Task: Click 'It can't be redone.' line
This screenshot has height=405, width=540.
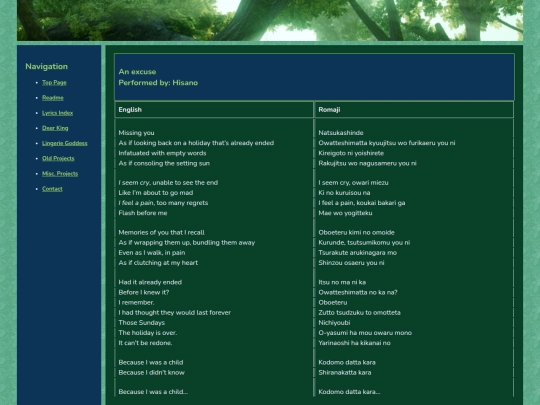Action: pyautogui.click(x=145, y=343)
